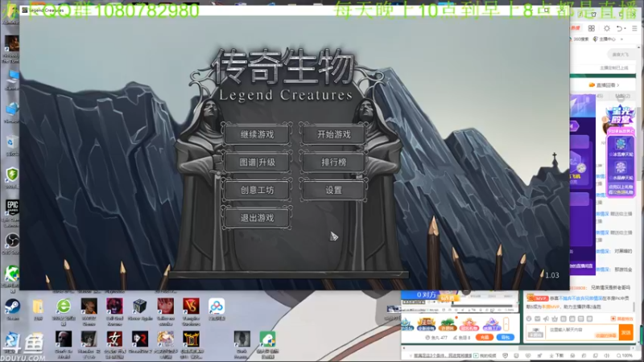
Task: Click the 冰雪摩天轮 gift item
Action: click(621, 147)
